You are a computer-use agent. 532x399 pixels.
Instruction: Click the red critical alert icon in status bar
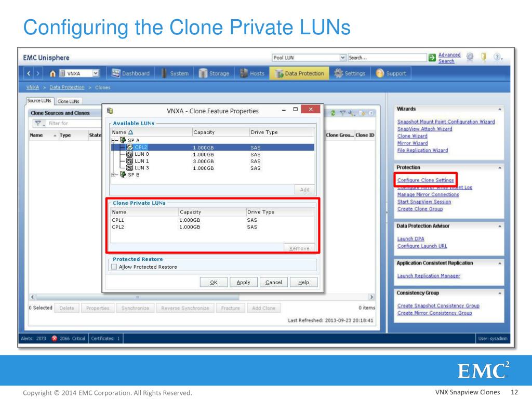coord(54,338)
